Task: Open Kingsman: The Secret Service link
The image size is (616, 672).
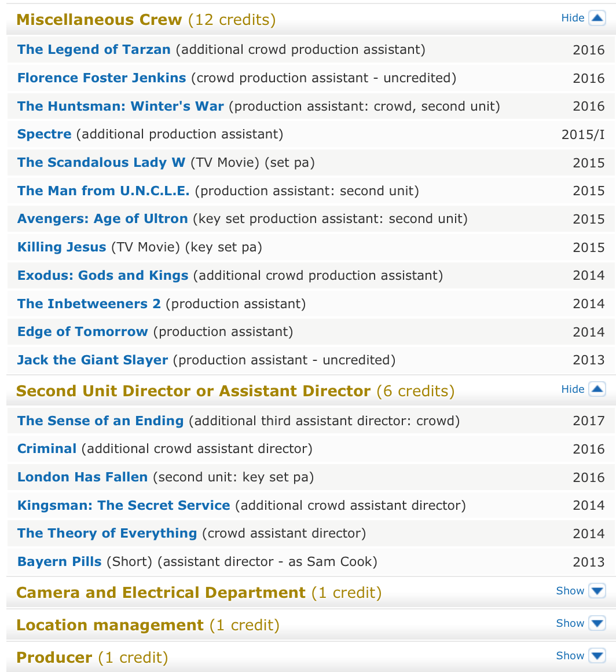Action: click(x=124, y=505)
